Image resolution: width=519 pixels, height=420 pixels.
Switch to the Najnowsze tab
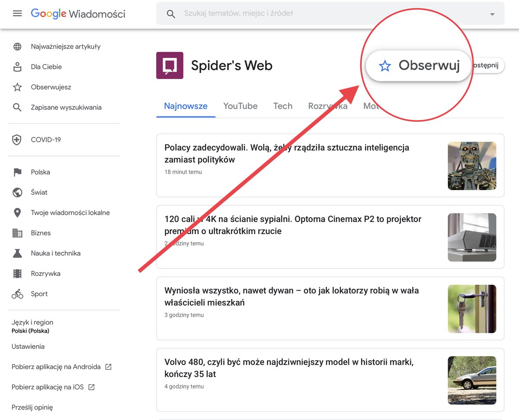186,106
